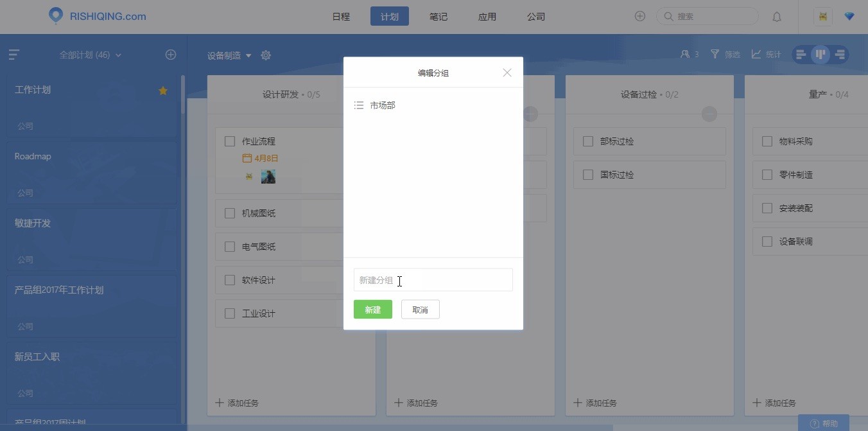Check the 软件设计 task checkbox
Viewport: 868px width, 431px height.
coord(230,280)
